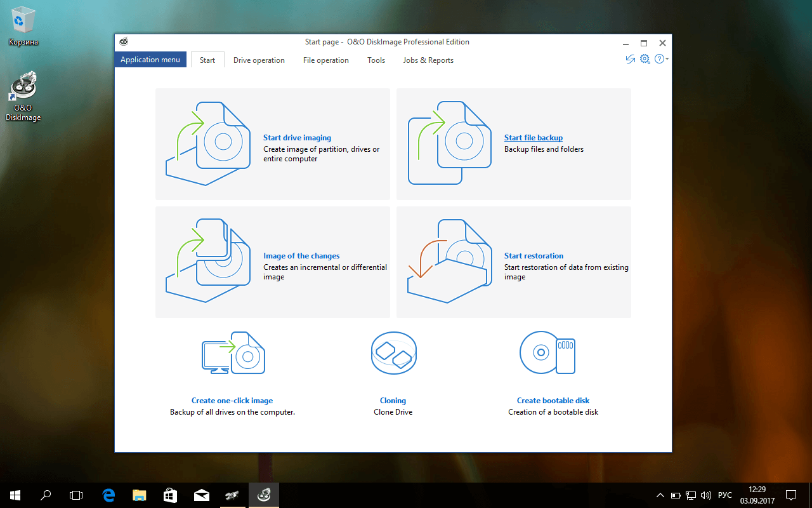Show hidden tray icons chevron

(x=660, y=495)
